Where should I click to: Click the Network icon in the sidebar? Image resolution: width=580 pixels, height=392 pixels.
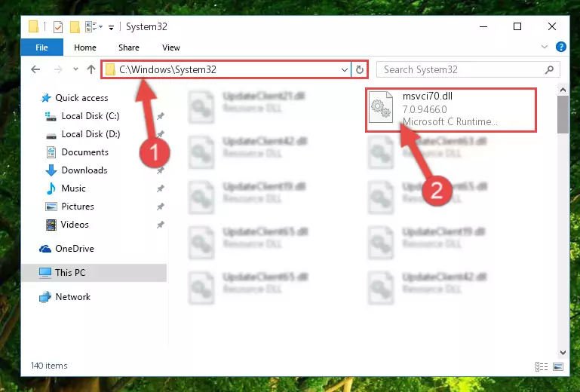point(45,297)
